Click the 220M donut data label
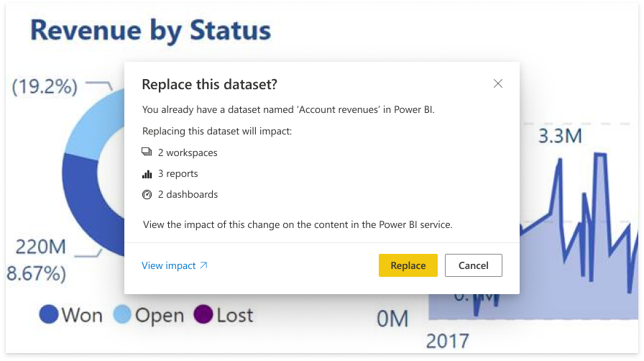This screenshot has height=361, width=644. (x=40, y=247)
